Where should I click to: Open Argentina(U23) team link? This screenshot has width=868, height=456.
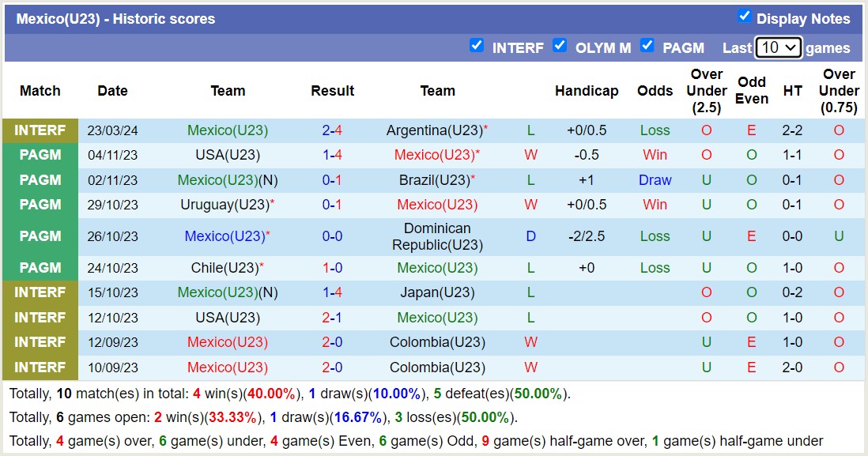tap(433, 130)
